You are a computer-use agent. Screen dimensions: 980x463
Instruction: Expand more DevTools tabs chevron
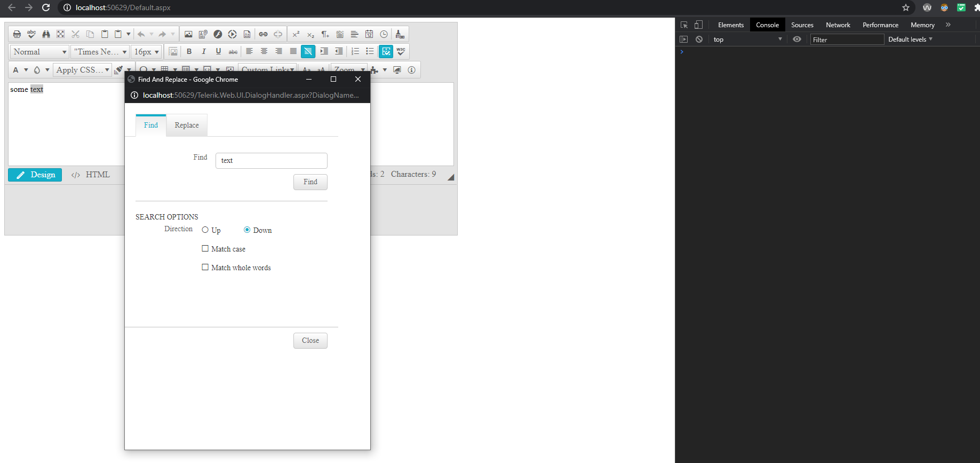[948, 25]
